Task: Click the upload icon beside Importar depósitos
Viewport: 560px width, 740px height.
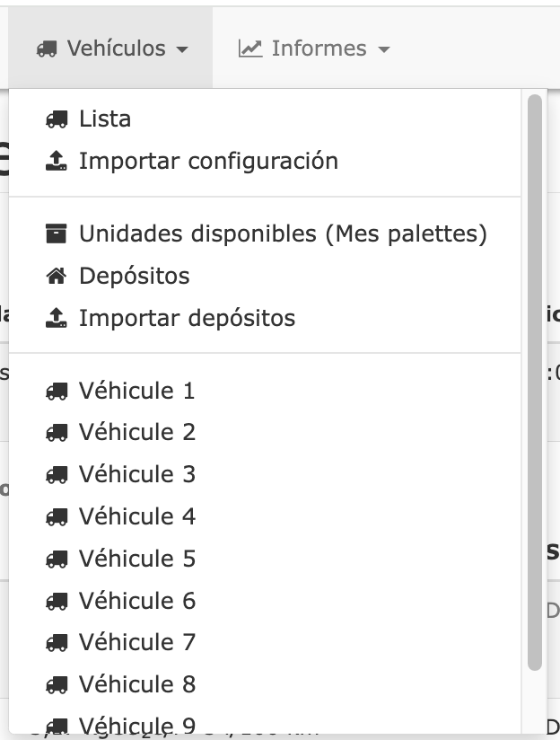Action: pyautogui.click(x=57, y=319)
